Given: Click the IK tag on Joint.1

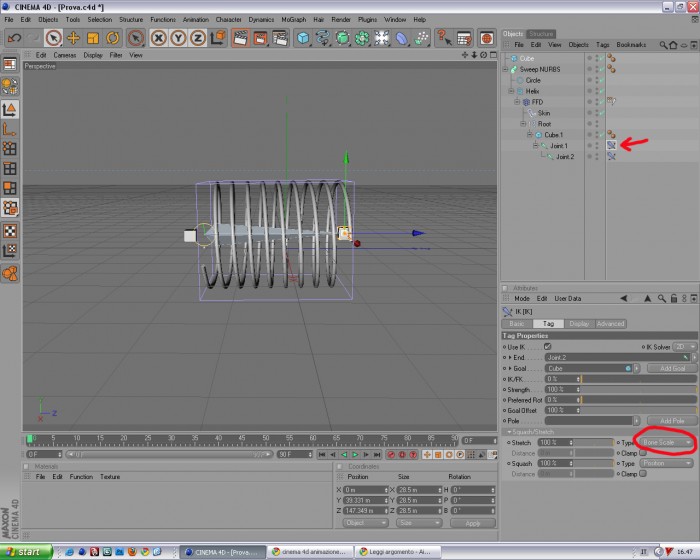Looking at the screenshot, I should coord(611,145).
